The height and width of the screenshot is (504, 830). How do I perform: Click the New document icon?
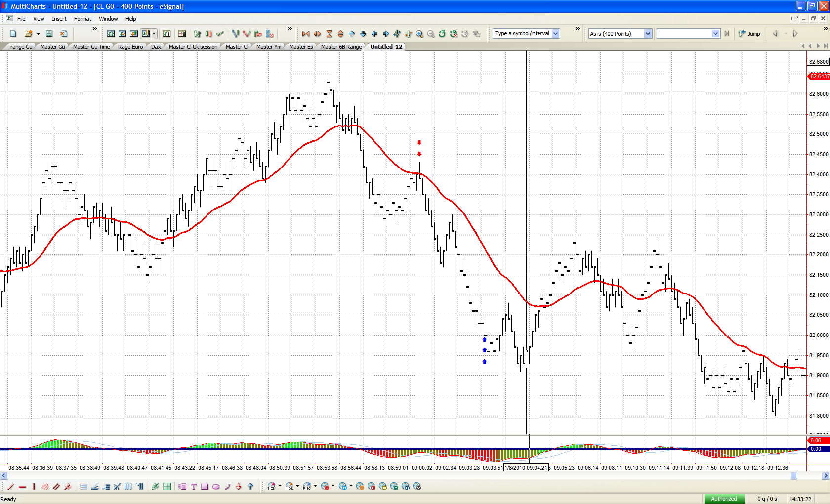13,34
